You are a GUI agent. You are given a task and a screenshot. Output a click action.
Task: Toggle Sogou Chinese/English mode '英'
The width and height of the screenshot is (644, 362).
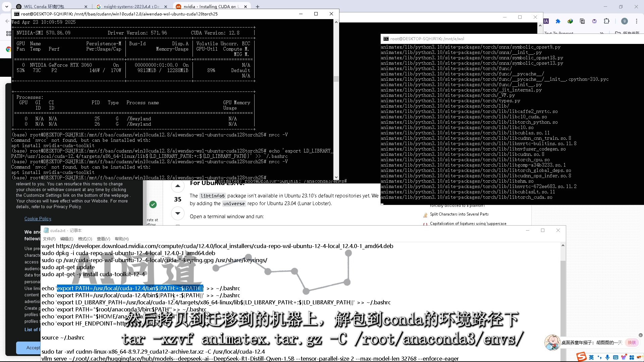pos(591,357)
